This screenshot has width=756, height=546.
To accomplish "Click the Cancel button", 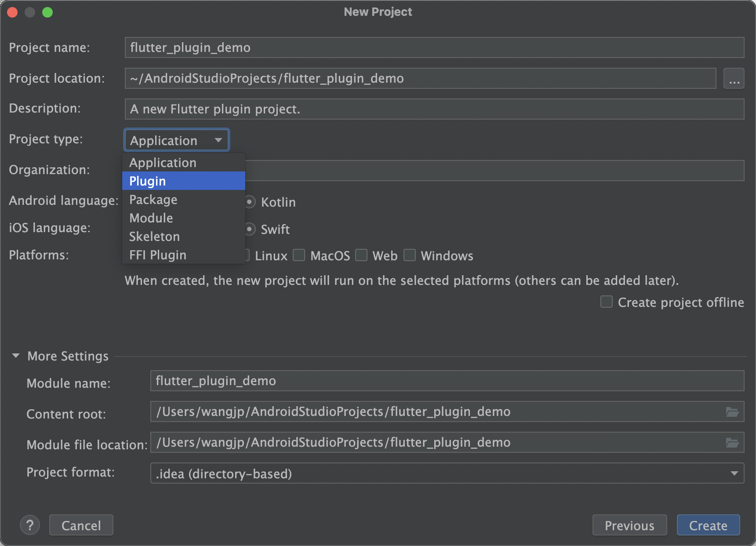I will tap(81, 525).
